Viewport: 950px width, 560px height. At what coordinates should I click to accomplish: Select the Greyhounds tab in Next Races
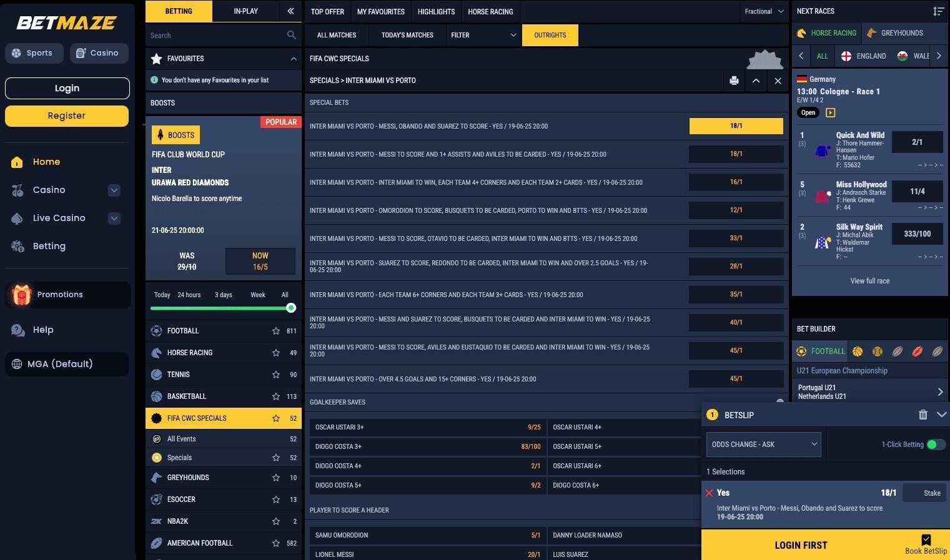[894, 33]
